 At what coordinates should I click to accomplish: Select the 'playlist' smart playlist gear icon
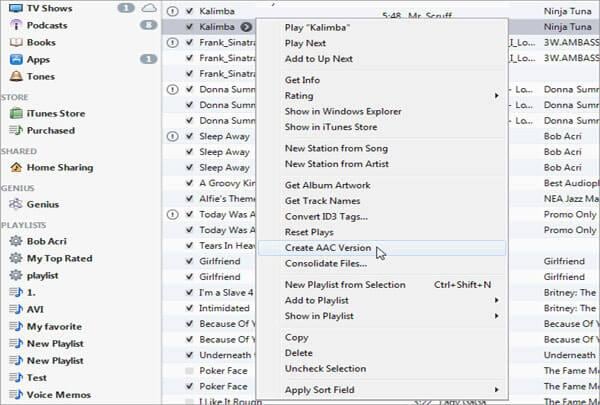(x=16, y=275)
